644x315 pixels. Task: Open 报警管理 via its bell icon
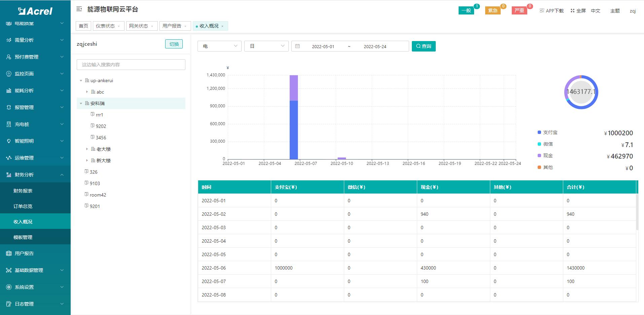pyautogui.click(x=8, y=107)
